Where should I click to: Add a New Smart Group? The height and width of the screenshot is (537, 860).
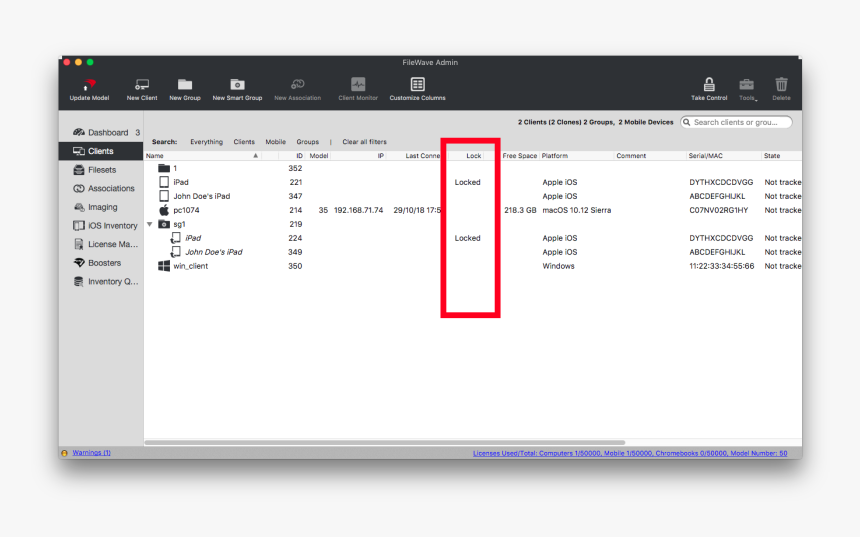(237, 86)
